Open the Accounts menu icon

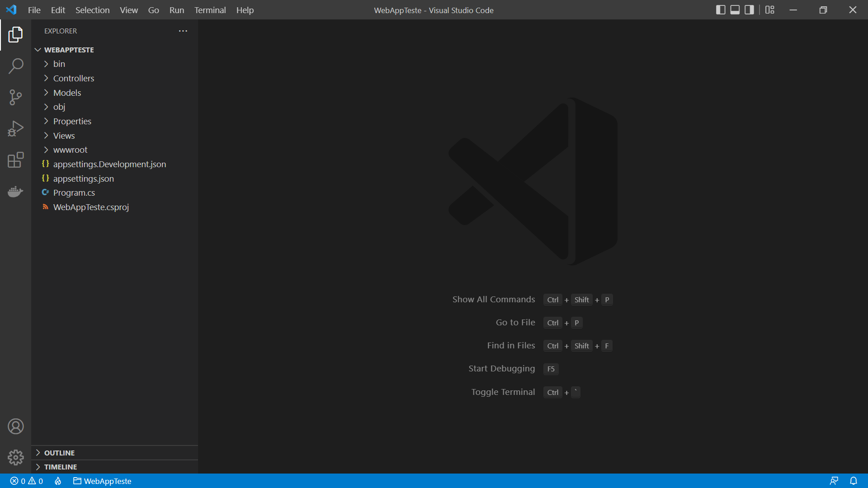[x=15, y=426]
